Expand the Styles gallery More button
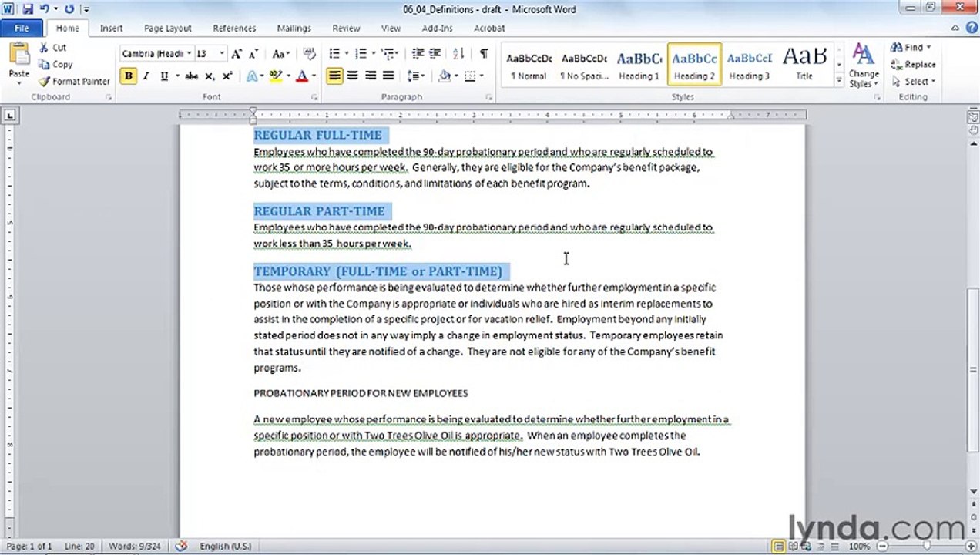The height and width of the screenshot is (555, 980). (x=839, y=81)
